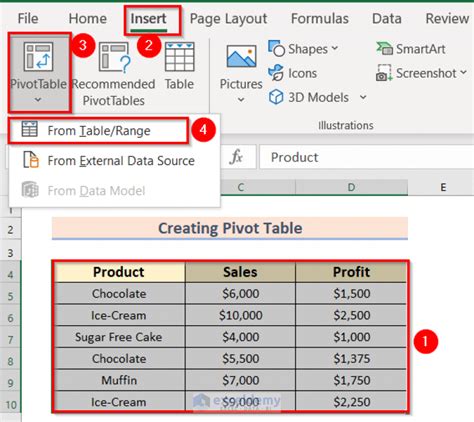This screenshot has width=474, height=422.
Task: Insert a Table from ribbon
Action: pos(180,66)
